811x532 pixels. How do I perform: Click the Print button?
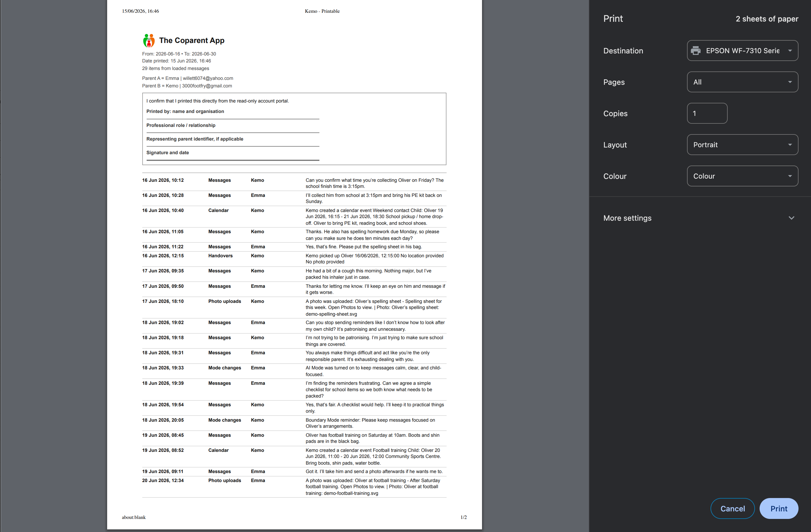pyautogui.click(x=779, y=508)
